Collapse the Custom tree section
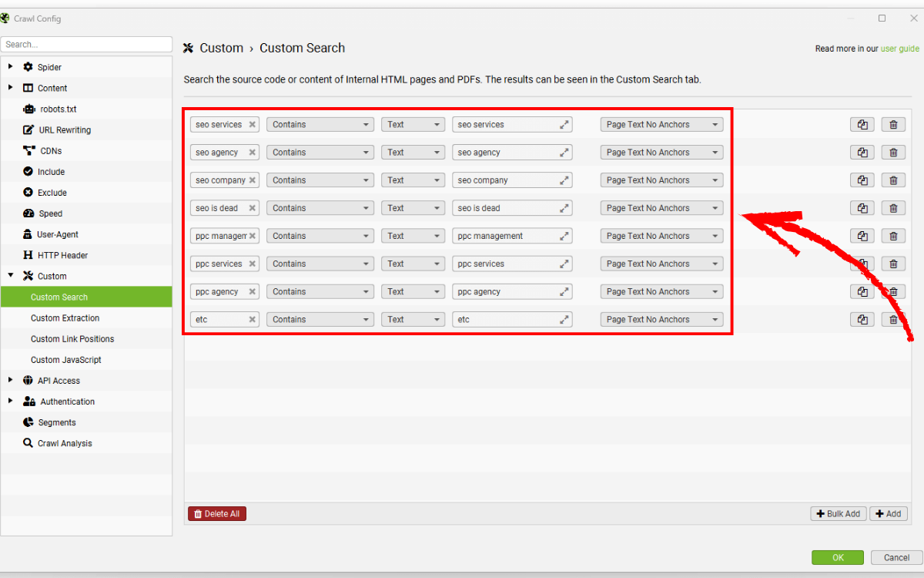 point(11,276)
